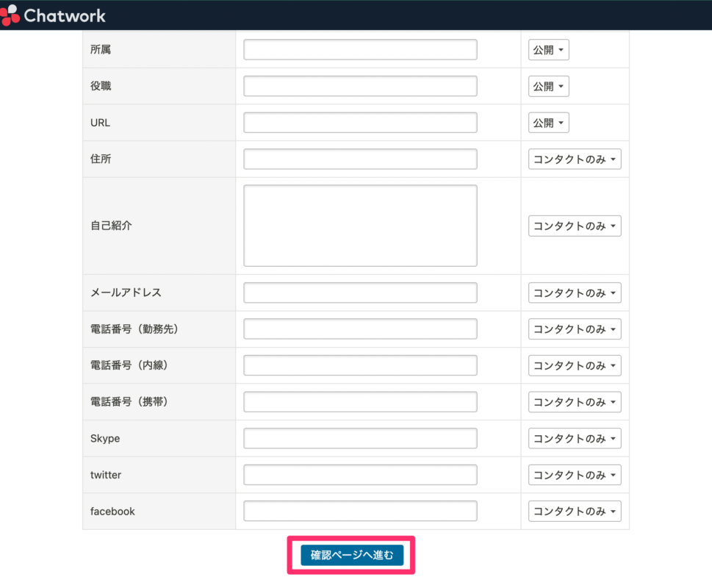Open the privacy dropdown for 電話番号（内線）
The image size is (712, 588).
574,365
